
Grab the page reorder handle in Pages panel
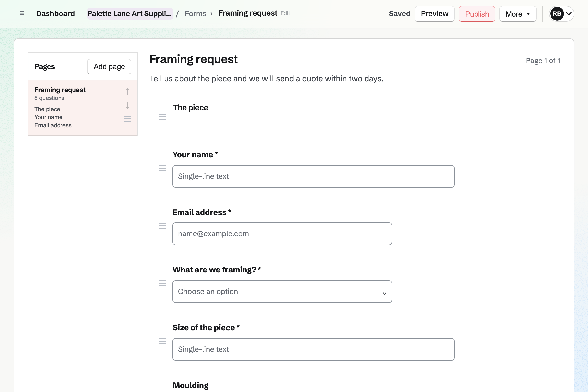[127, 119]
